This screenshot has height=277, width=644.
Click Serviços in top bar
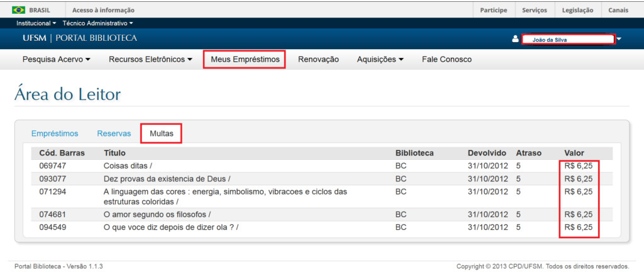click(535, 10)
